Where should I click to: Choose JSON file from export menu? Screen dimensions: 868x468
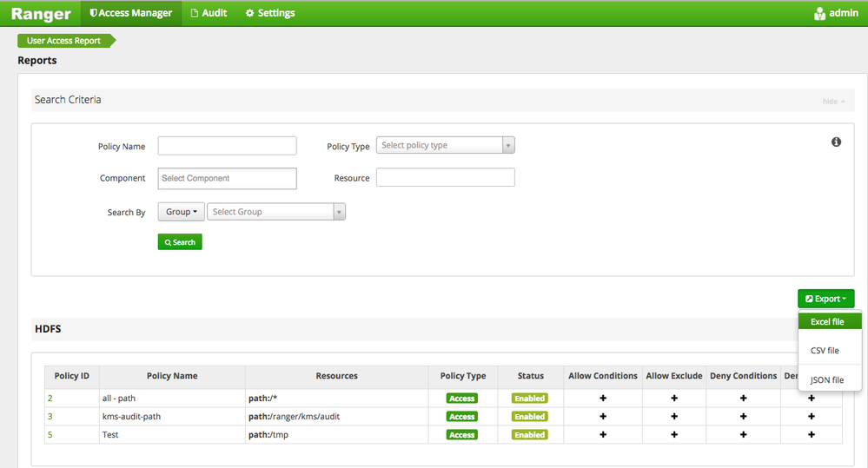pyautogui.click(x=826, y=379)
